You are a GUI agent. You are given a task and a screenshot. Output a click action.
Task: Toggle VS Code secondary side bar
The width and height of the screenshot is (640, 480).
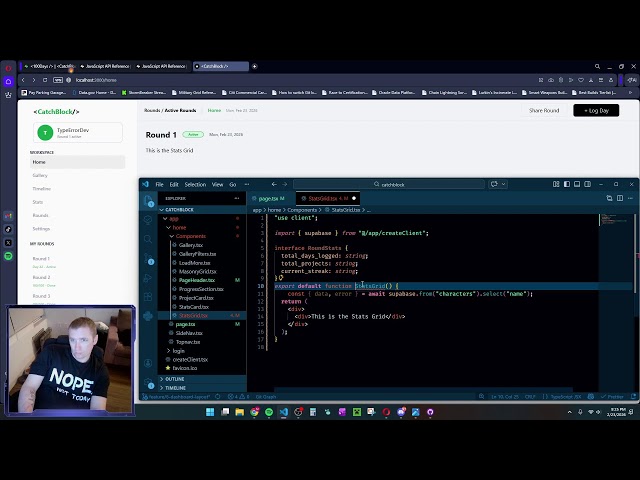(x=587, y=184)
